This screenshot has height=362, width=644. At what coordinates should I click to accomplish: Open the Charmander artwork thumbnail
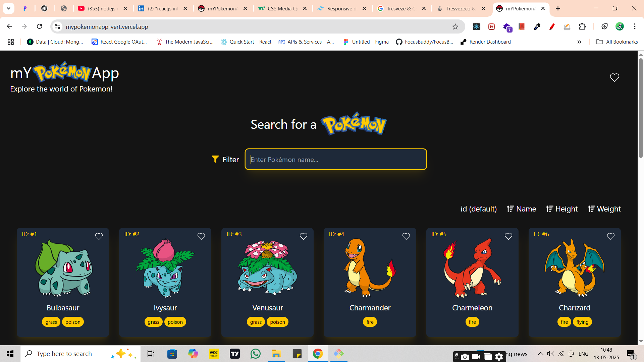click(x=370, y=268)
